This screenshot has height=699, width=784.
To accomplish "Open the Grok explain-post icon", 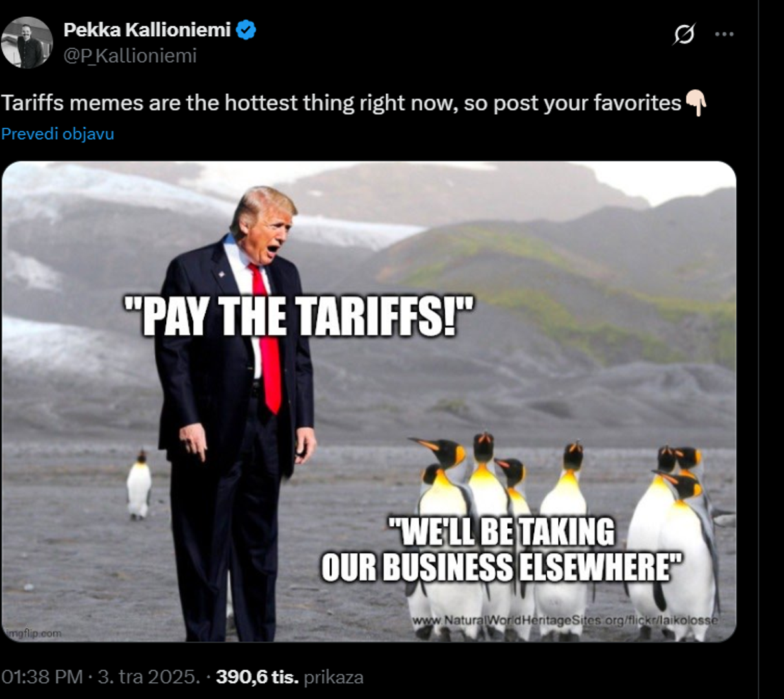I will (684, 34).
